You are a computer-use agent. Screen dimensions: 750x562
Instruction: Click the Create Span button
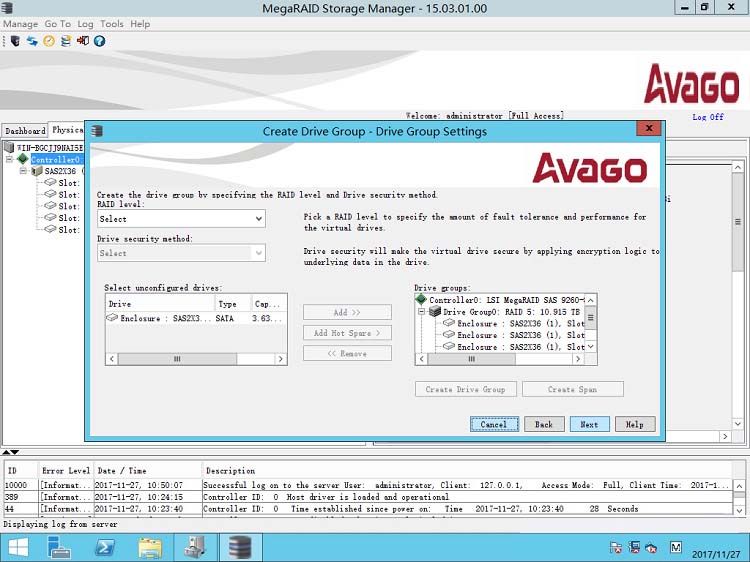coord(573,389)
